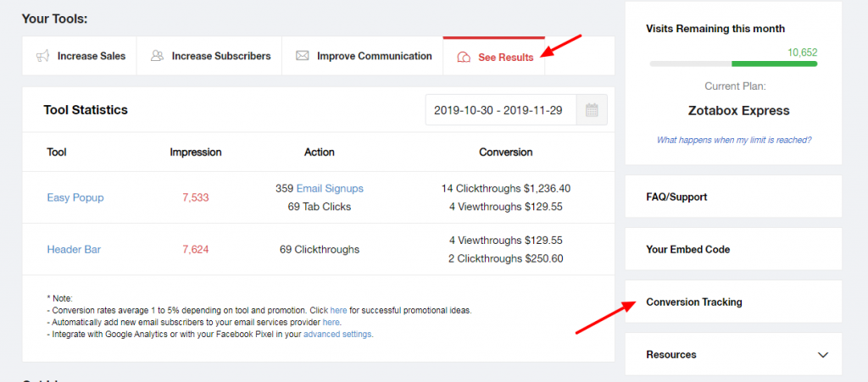Click the Tool Statistics heading
Viewport: 868px width, 382px height.
pyautogui.click(x=86, y=110)
